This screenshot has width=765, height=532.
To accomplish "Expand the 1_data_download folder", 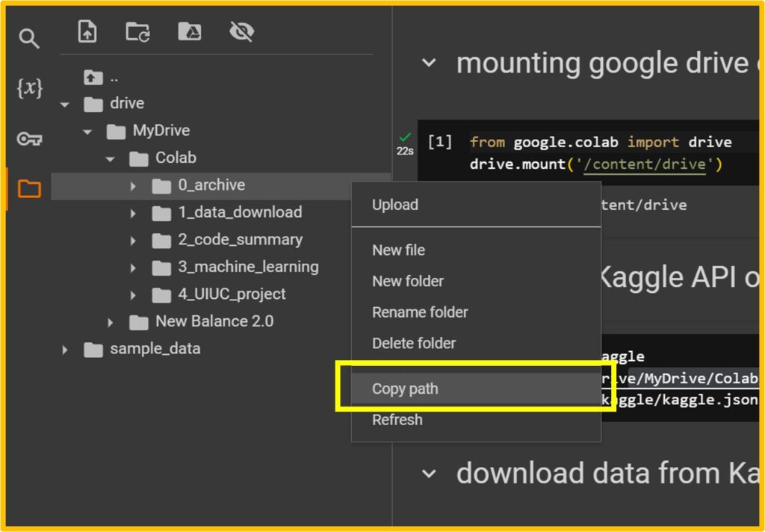I will 133,214.
